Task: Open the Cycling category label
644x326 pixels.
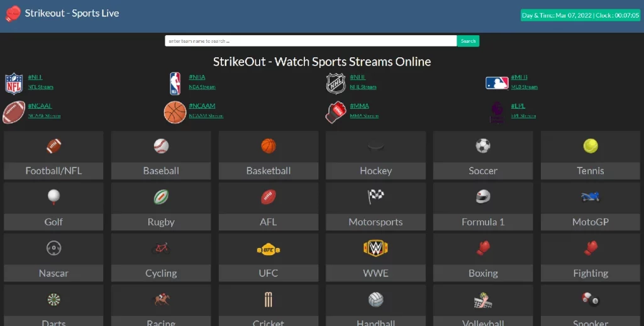Action: [161, 273]
